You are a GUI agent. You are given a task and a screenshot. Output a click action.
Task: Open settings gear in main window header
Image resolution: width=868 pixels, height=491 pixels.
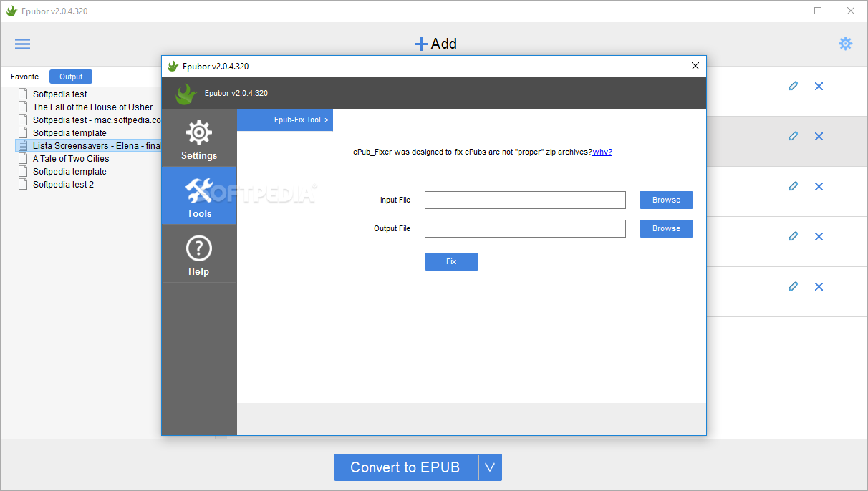pos(846,44)
